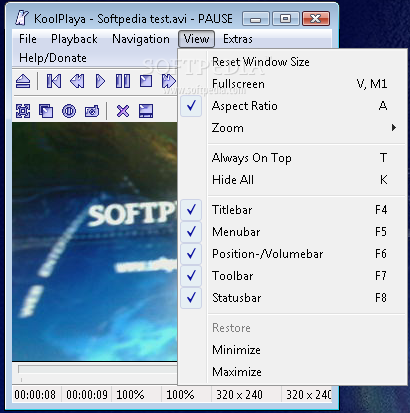
Task: Enable Always On Top option
Action: pos(293,158)
